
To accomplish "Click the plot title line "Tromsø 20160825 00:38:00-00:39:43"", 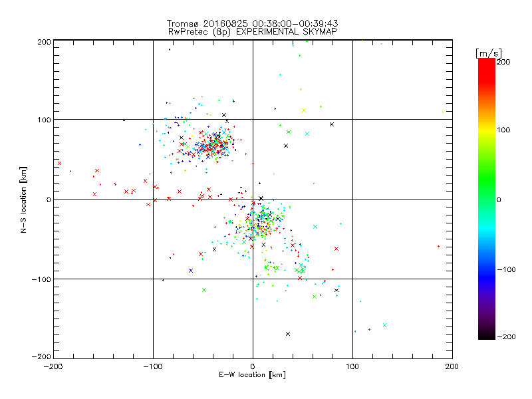I will (252, 23).
